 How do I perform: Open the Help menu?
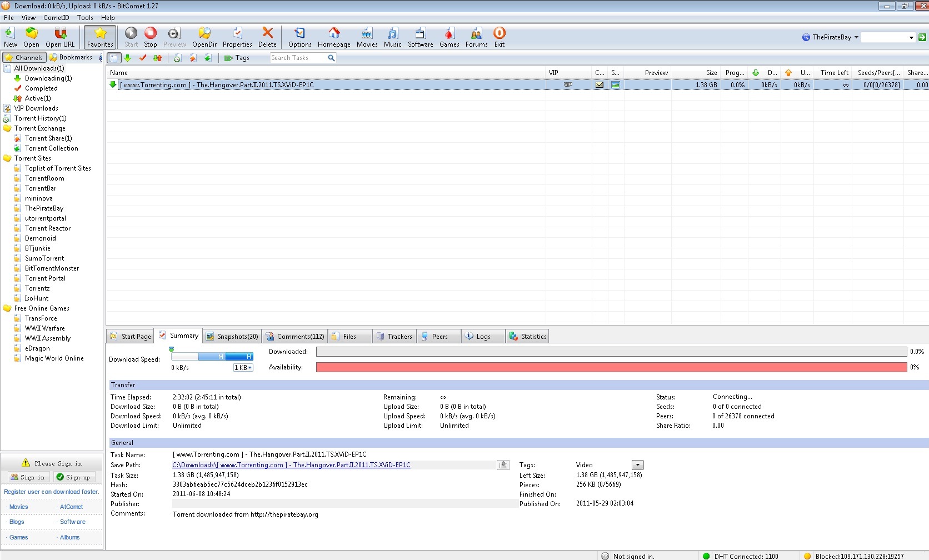108,18
